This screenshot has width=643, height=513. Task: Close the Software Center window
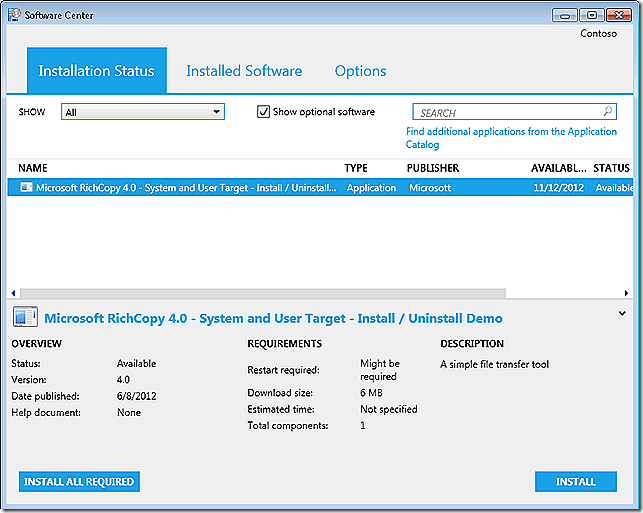618,16
